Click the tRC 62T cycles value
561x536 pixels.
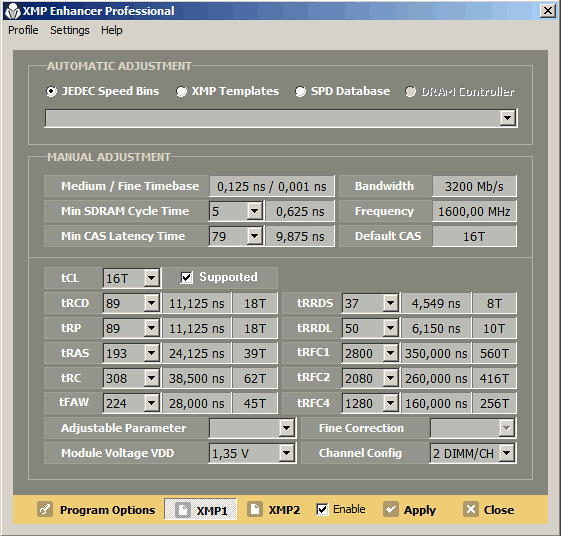[x=255, y=379]
